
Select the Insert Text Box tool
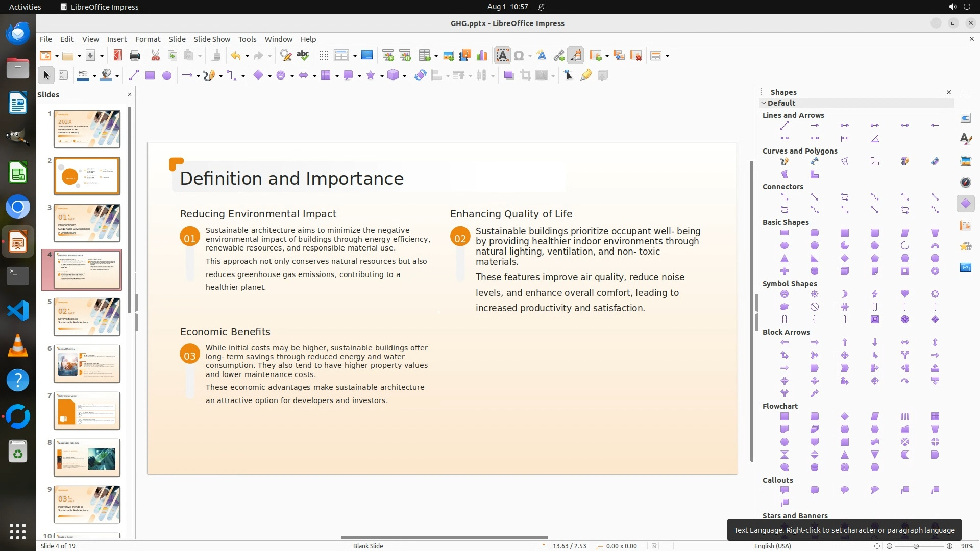(502, 56)
